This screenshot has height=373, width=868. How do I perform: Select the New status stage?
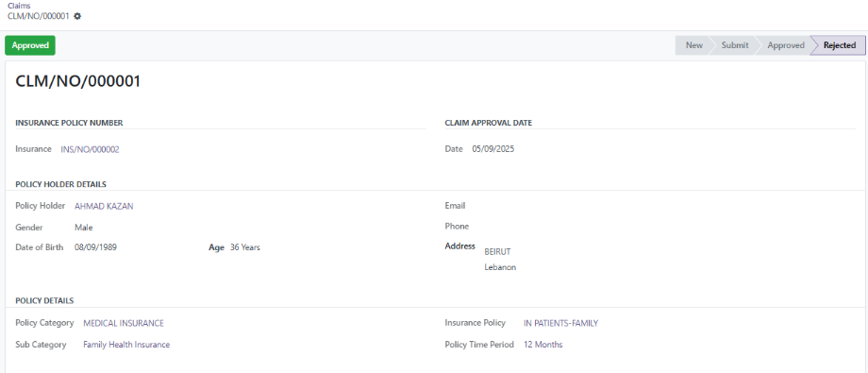(694, 45)
